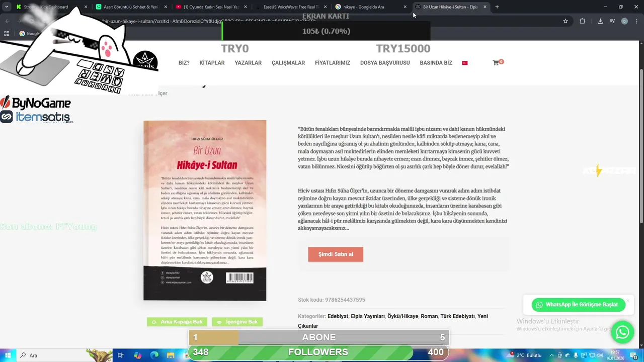
Task: Open Task View in the taskbar
Action: [x=121, y=355]
